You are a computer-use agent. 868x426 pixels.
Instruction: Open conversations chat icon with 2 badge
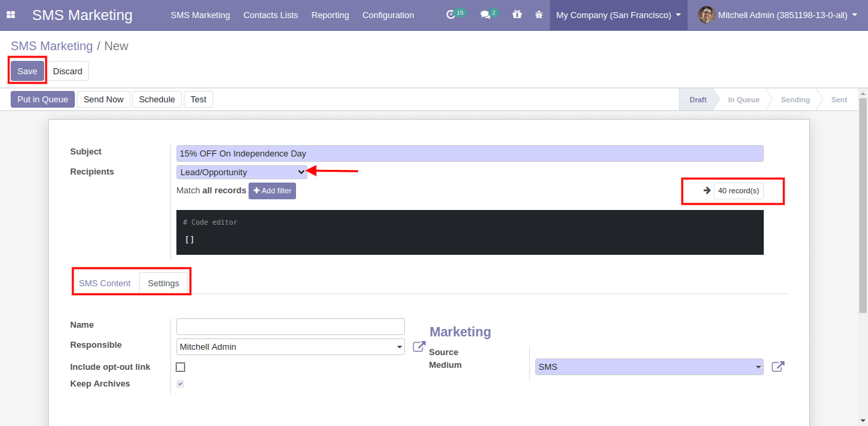(x=489, y=14)
